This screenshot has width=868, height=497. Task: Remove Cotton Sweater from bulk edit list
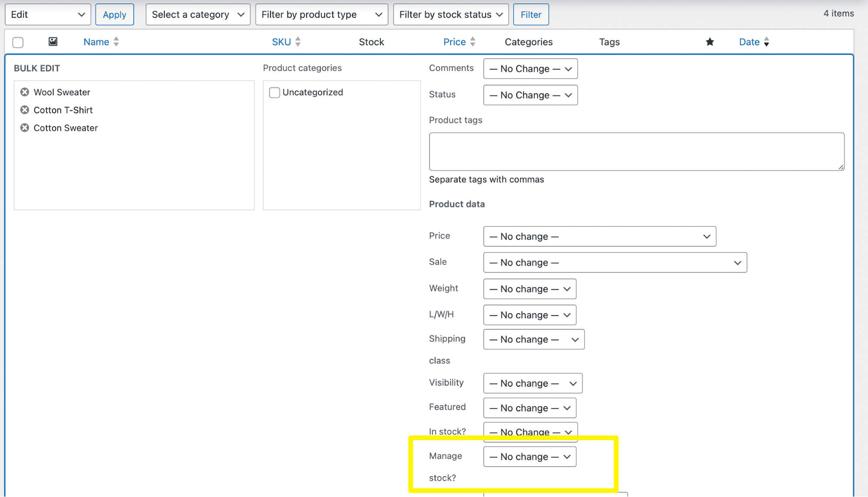coord(25,128)
